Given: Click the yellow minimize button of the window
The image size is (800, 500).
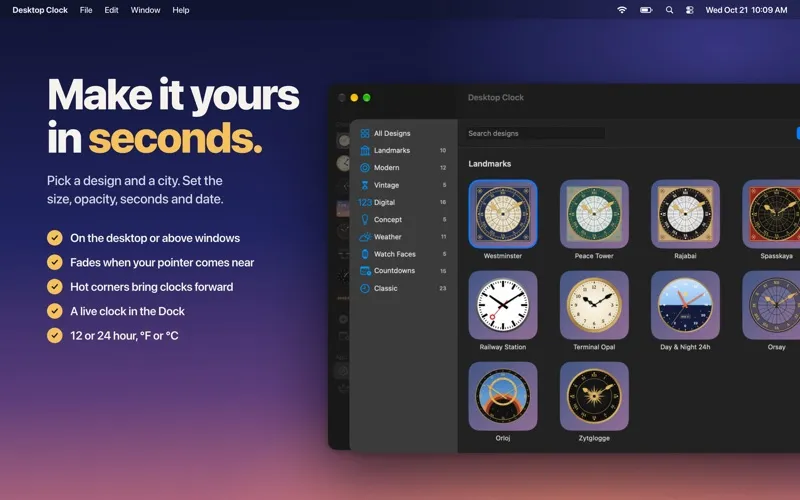Looking at the screenshot, I should click(354, 97).
